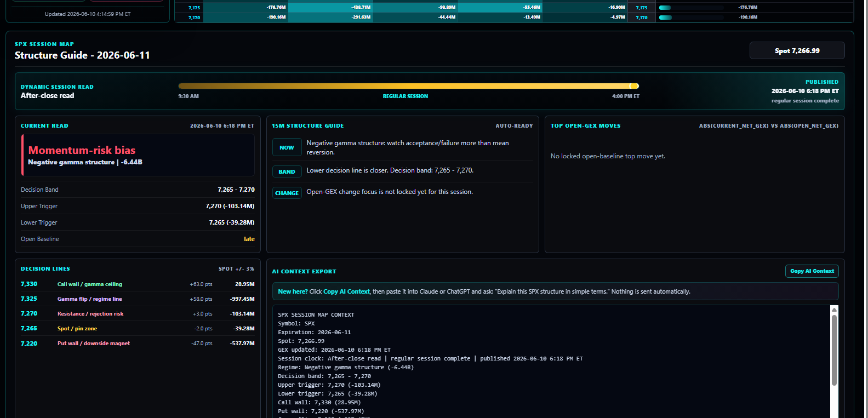Click the '-997.45M' gamma flip value

242,299
